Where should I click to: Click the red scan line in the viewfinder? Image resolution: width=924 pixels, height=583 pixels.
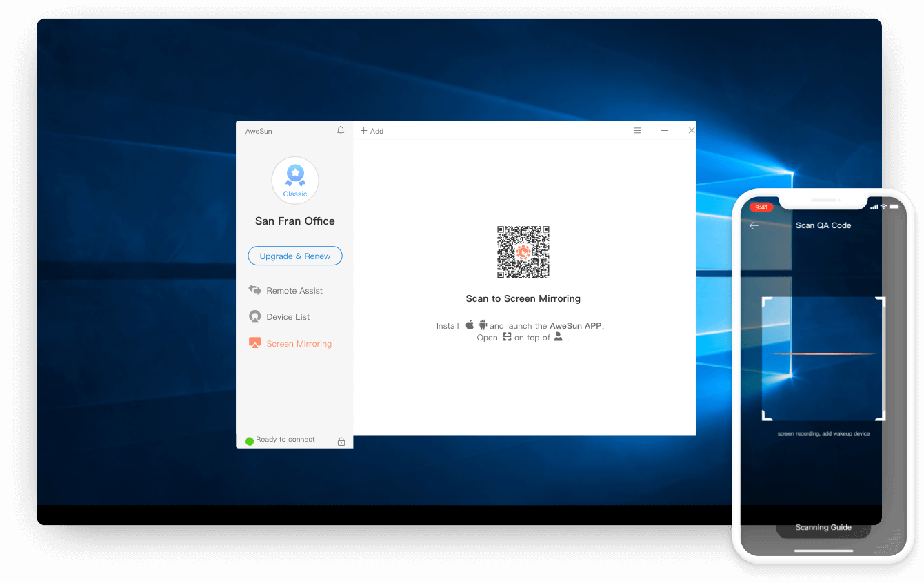(823, 353)
